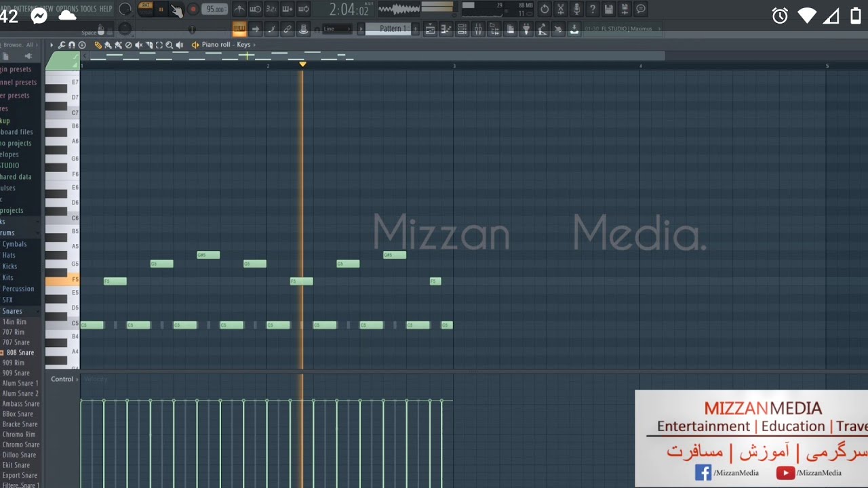Open the plugin picker plug icon
This screenshot has width=868, height=488.
coord(526,28)
